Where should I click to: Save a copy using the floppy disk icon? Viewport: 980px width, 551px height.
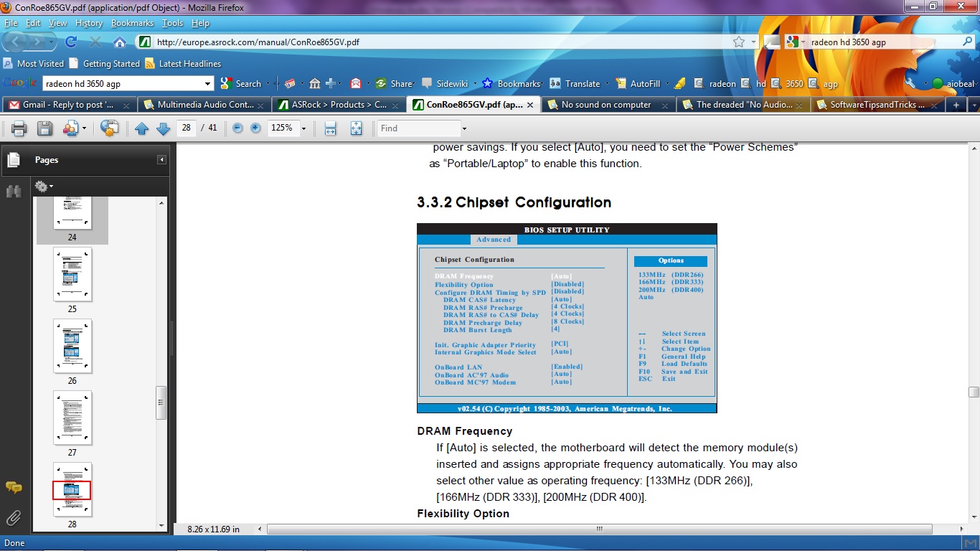pyautogui.click(x=44, y=129)
